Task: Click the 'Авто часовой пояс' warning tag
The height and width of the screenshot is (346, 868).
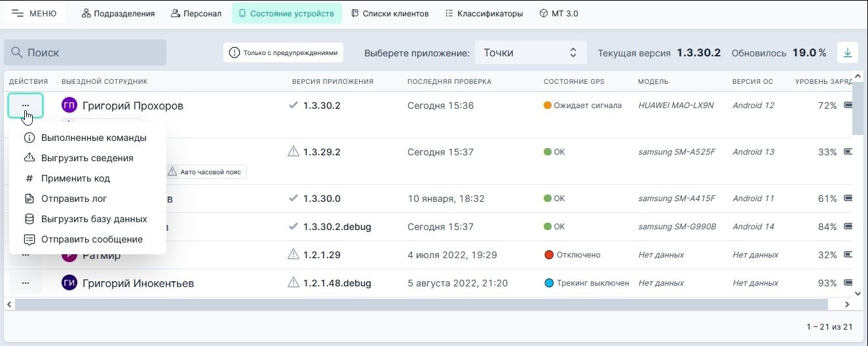Action: (x=205, y=172)
